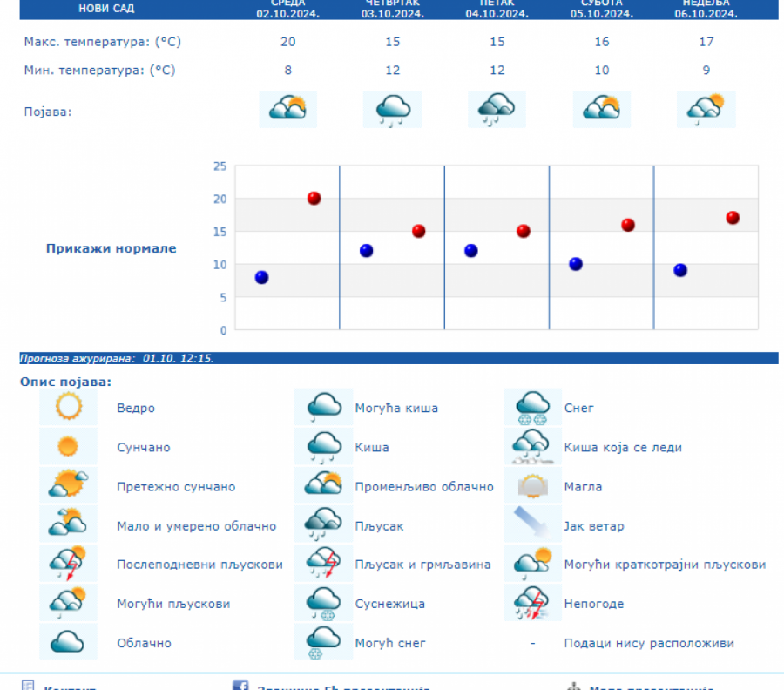The height and width of the screenshot is (690, 784).
Task: Click the 06.10.2024. date column header
Action: click(706, 13)
